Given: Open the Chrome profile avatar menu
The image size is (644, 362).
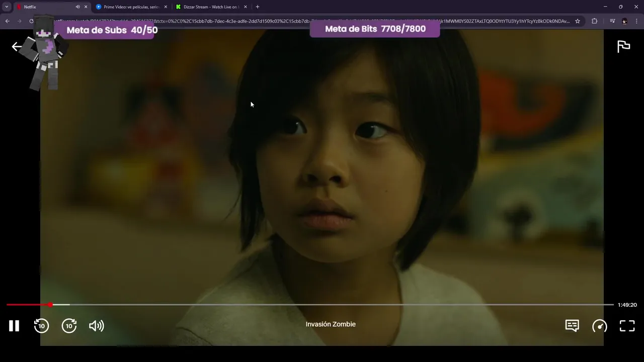Looking at the screenshot, I should [x=624, y=21].
